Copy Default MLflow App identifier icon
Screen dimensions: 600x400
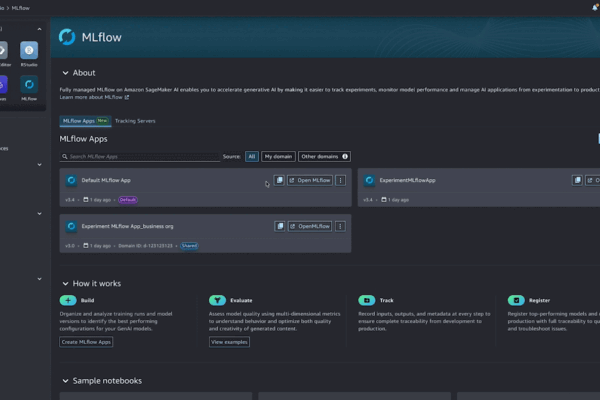279,180
